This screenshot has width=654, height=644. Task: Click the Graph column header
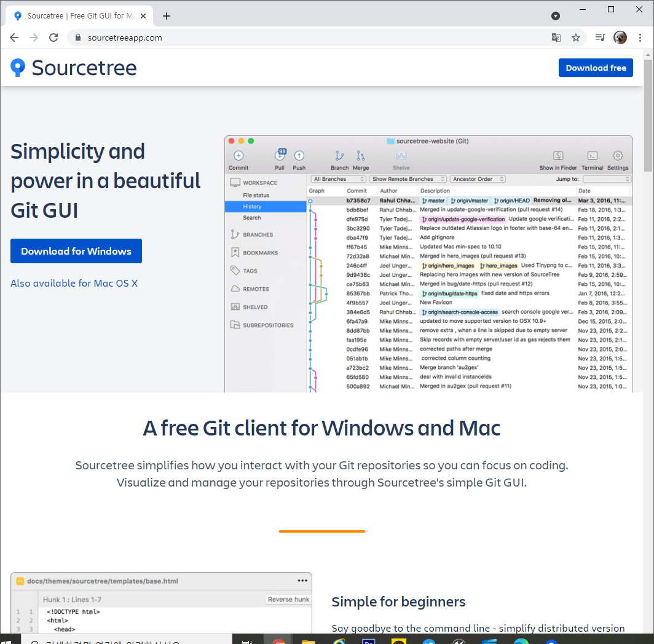317,191
